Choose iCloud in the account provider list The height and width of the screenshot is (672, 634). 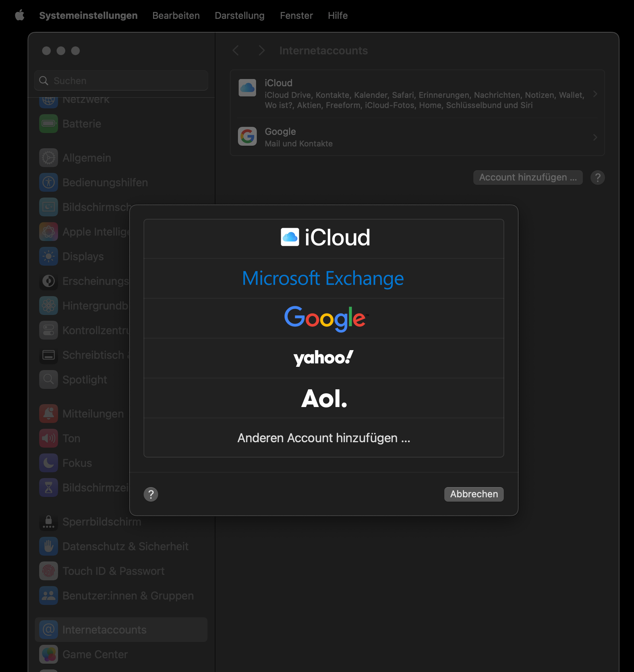point(324,238)
